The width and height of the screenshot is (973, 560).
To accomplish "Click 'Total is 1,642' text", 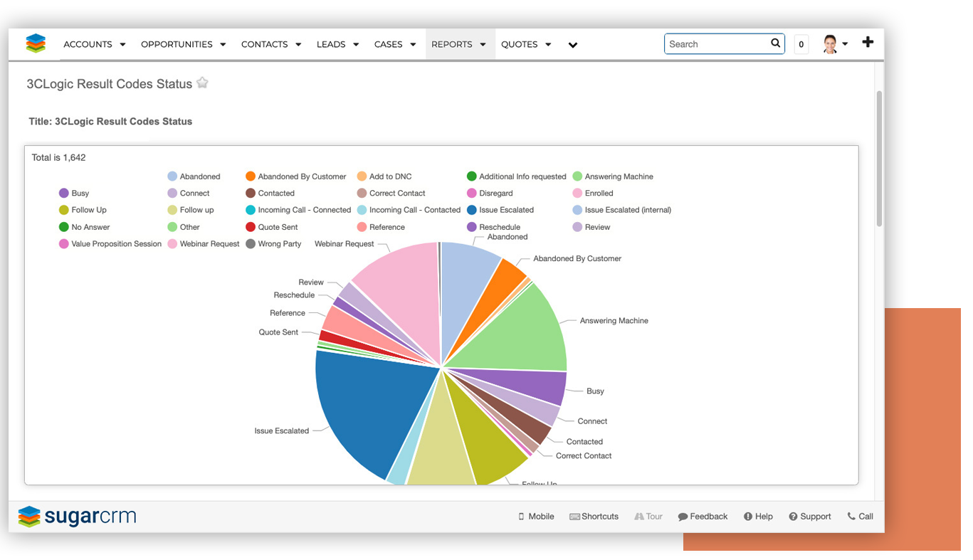I will pyautogui.click(x=58, y=157).
